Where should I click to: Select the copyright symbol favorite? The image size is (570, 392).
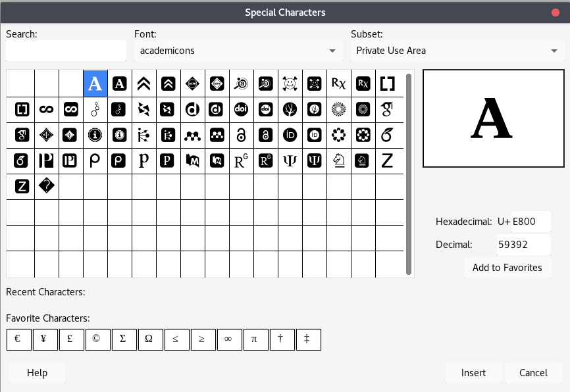point(97,339)
